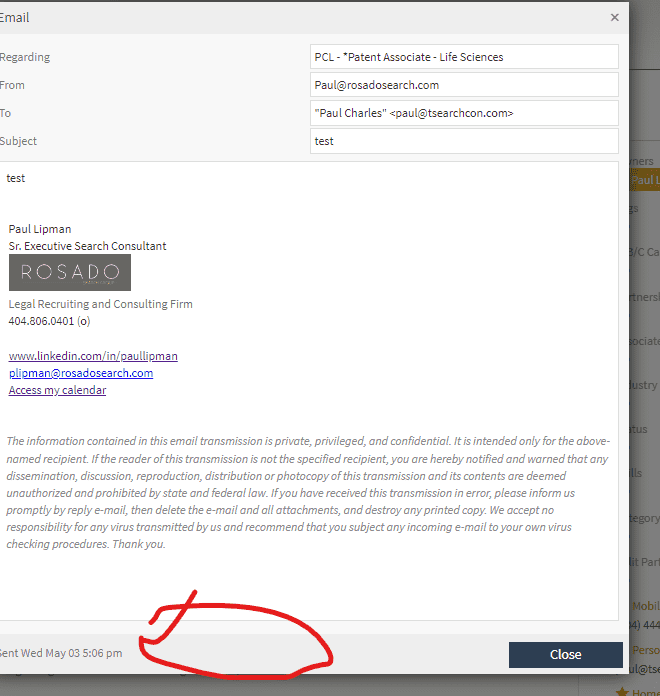660x696 pixels.
Task: Click the ROSADO logo image
Action: 70,272
